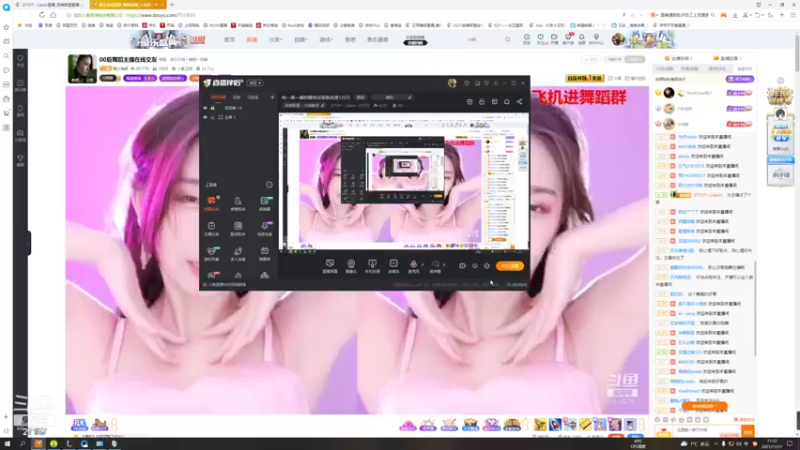Open the browser sidebar favorites star
This screenshot has width=800, height=450.
pyautogui.click(x=6, y=27)
